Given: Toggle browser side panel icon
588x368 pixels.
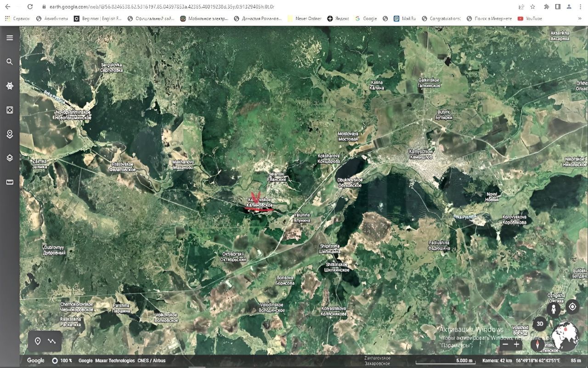Looking at the screenshot, I should [558, 7].
